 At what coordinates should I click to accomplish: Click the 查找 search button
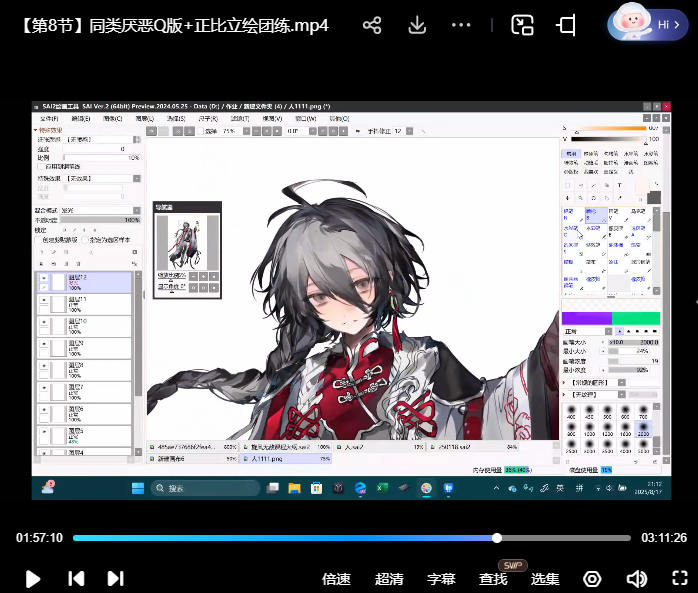[x=493, y=579]
